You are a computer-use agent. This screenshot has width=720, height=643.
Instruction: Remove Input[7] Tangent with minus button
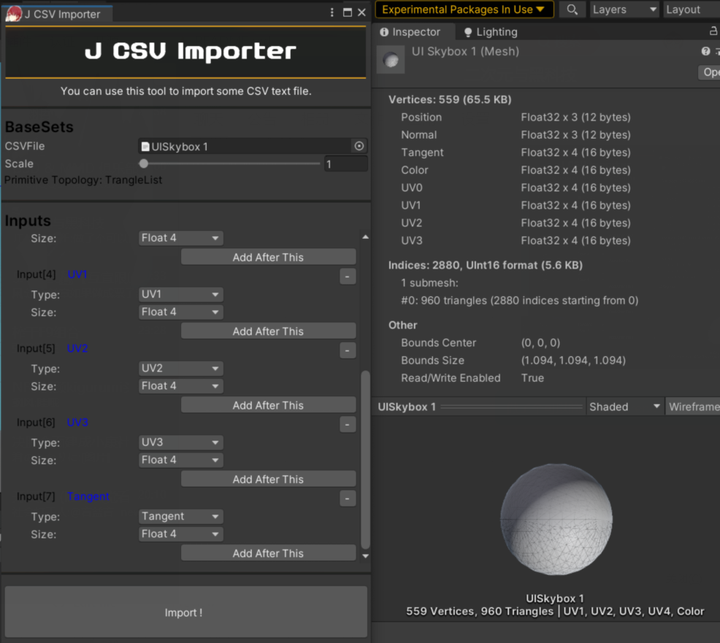[348, 498]
